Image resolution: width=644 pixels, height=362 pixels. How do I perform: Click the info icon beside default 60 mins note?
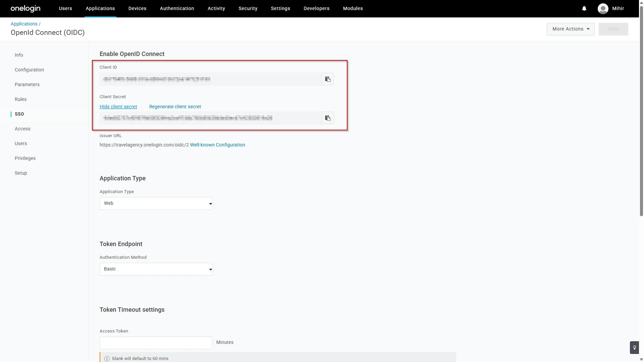pos(107,359)
